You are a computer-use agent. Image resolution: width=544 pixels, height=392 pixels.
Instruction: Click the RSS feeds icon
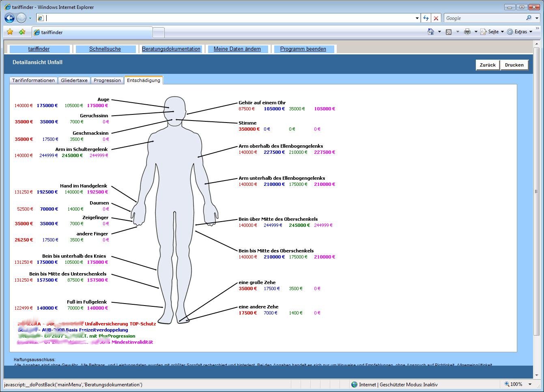tap(449, 32)
